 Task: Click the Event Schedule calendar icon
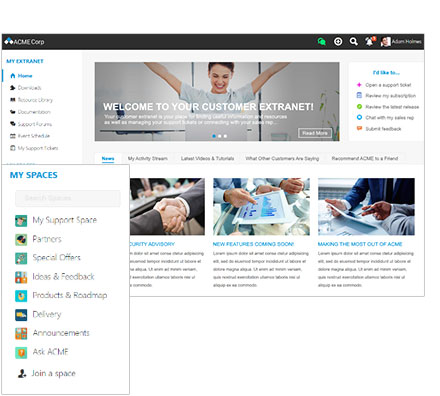13,136
